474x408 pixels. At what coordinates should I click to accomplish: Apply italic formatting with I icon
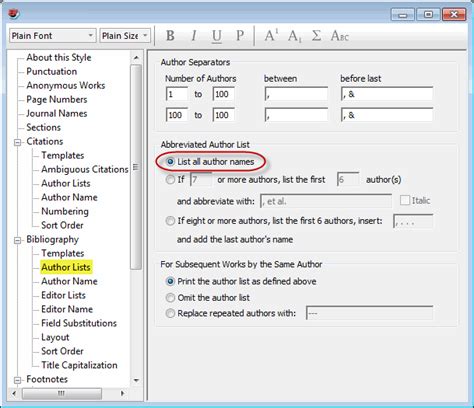click(x=194, y=35)
